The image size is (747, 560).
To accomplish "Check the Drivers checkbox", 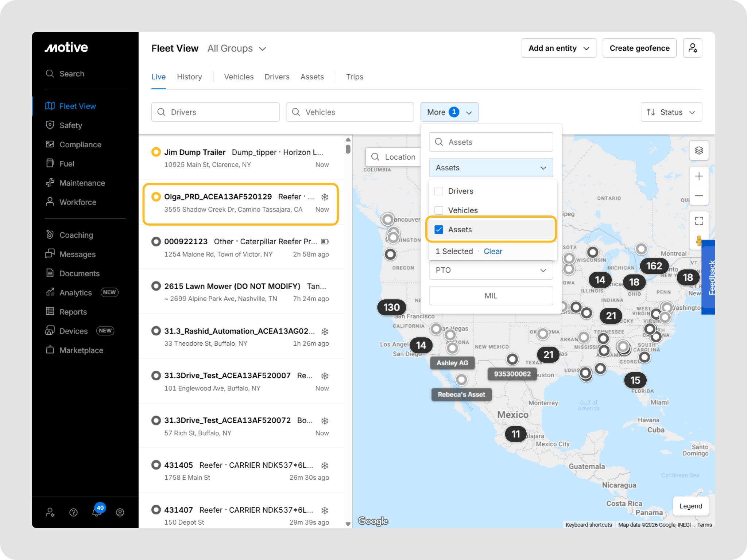I will tap(439, 191).
